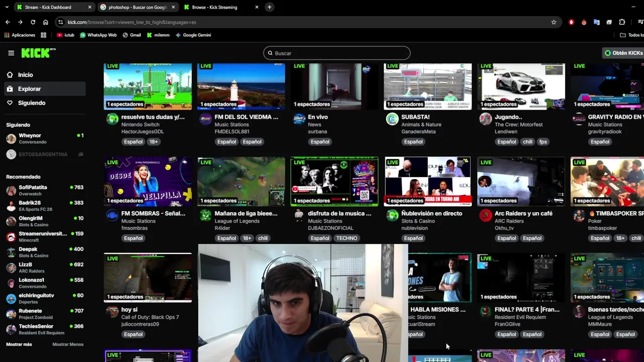This screenshot has height=362, width=644.
Task: Click juliocontreras09 channel avatar
Action: [112, 312]
